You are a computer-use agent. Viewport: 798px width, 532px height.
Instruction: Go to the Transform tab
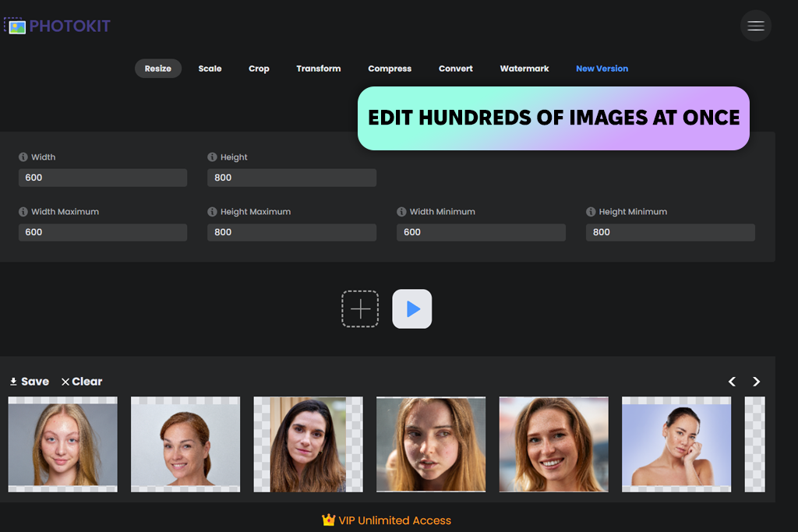tap(319, 69)
